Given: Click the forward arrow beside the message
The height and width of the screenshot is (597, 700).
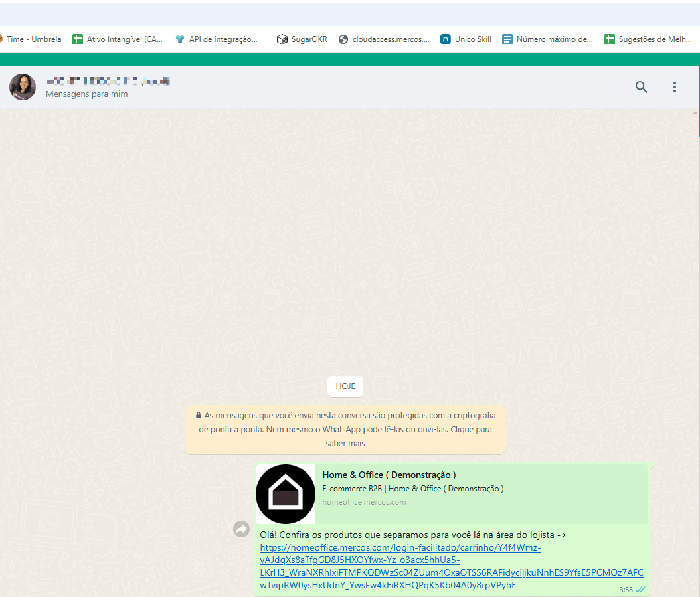Looking at the screenshot, I should click(241, 529).
